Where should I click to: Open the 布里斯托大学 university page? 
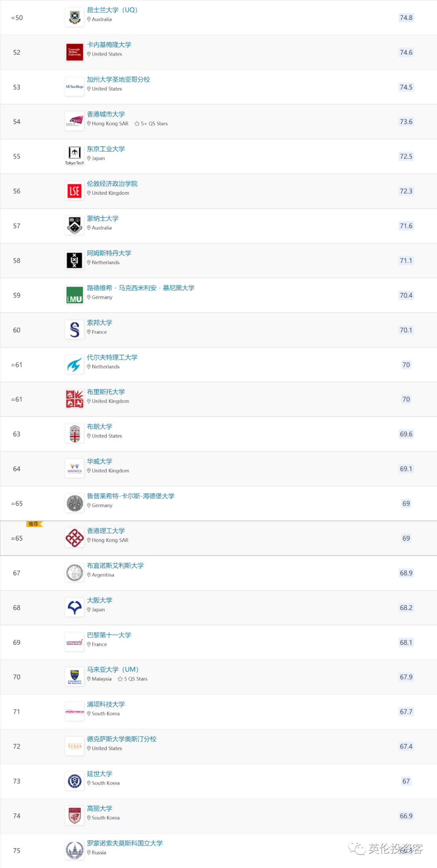pyautogui.click(x=106, y=392)
